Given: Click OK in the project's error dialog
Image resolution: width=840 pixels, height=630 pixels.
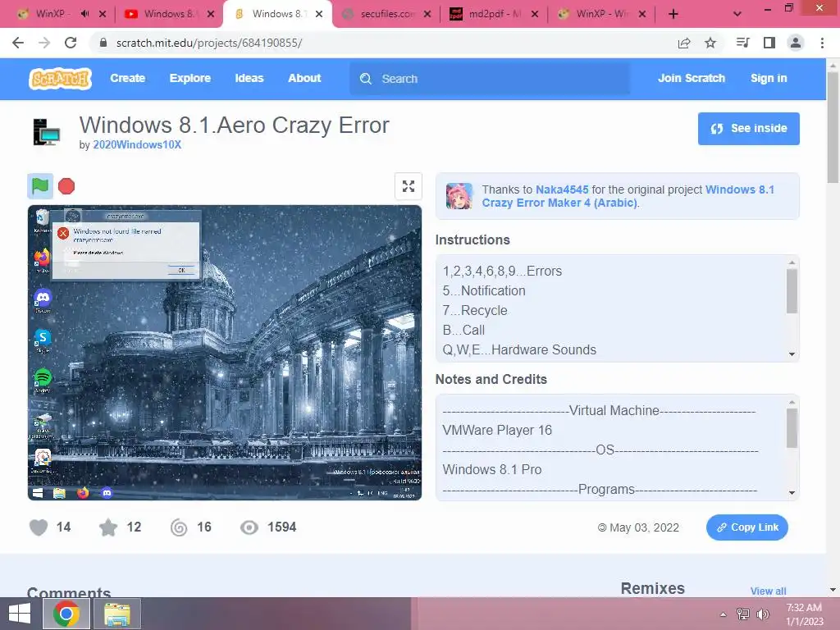Looking at the screenshot, I should 181,270.
